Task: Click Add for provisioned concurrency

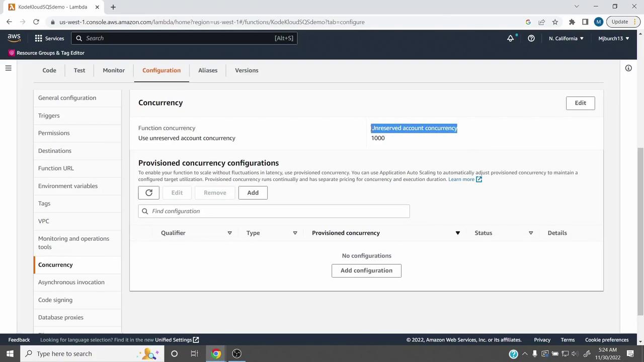Action: click(253, 193)
